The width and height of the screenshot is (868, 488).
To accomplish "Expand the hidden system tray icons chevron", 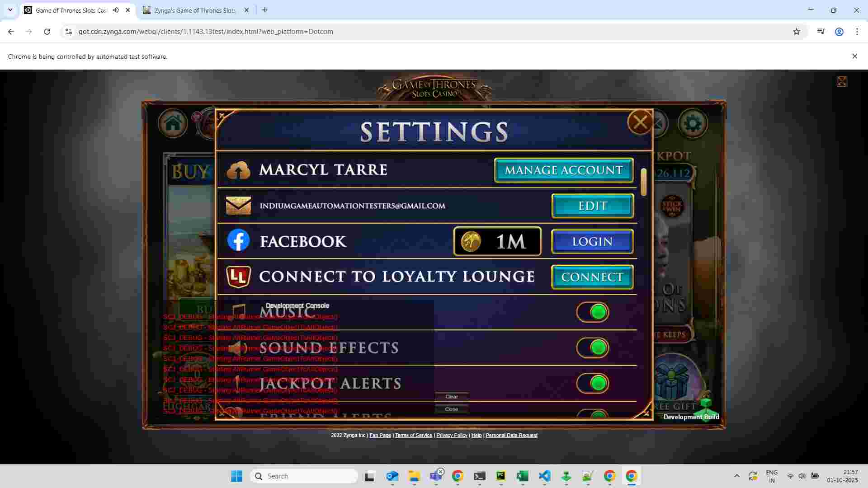I will coord(736,476).
